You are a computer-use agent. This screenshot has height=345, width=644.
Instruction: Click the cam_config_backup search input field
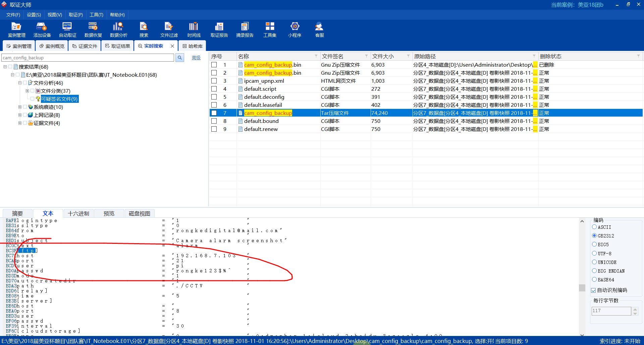88,58
